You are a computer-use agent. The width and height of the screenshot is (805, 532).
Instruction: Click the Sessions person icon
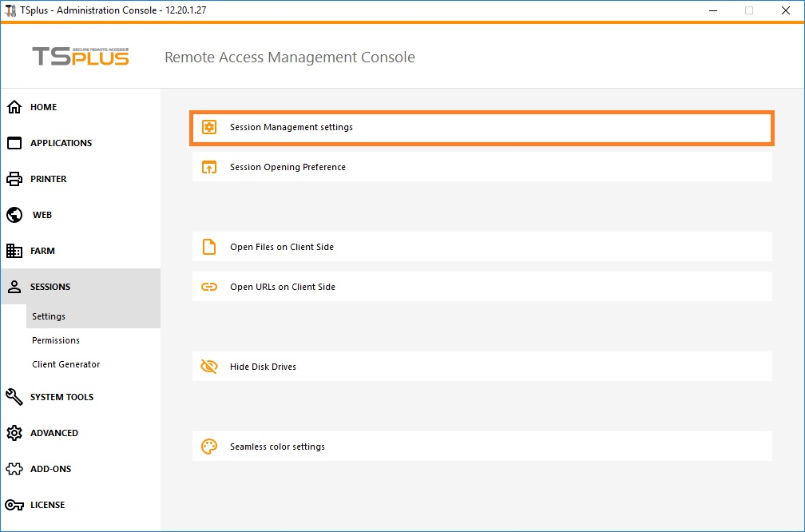point(14,287)
